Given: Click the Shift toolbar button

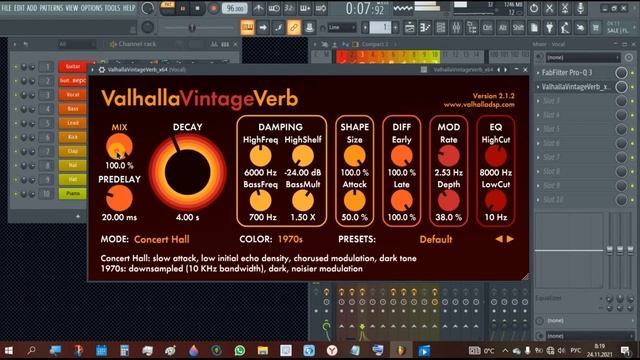Looking at the screenshot, I should pos(518,27).
